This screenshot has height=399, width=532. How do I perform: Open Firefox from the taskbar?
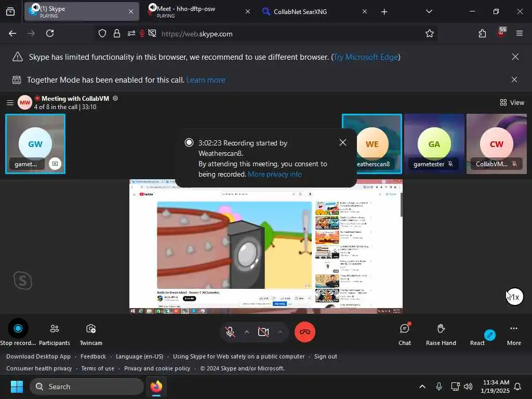156,387
